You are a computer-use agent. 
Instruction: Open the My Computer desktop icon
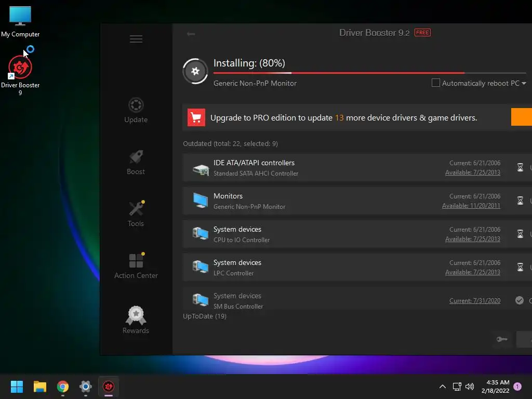pos(20,21)
